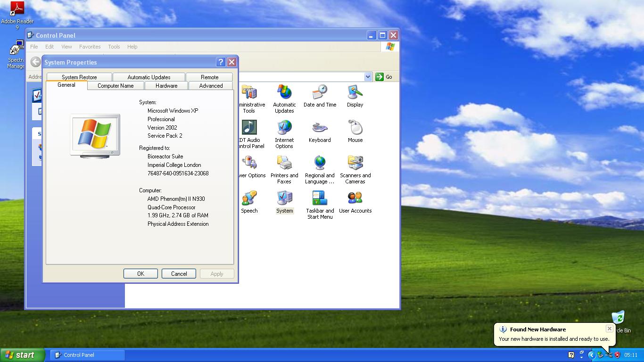The height and width of the screenshot is (362, 644).
Task: Open the View menu in Control Panel
Action: 66,47
